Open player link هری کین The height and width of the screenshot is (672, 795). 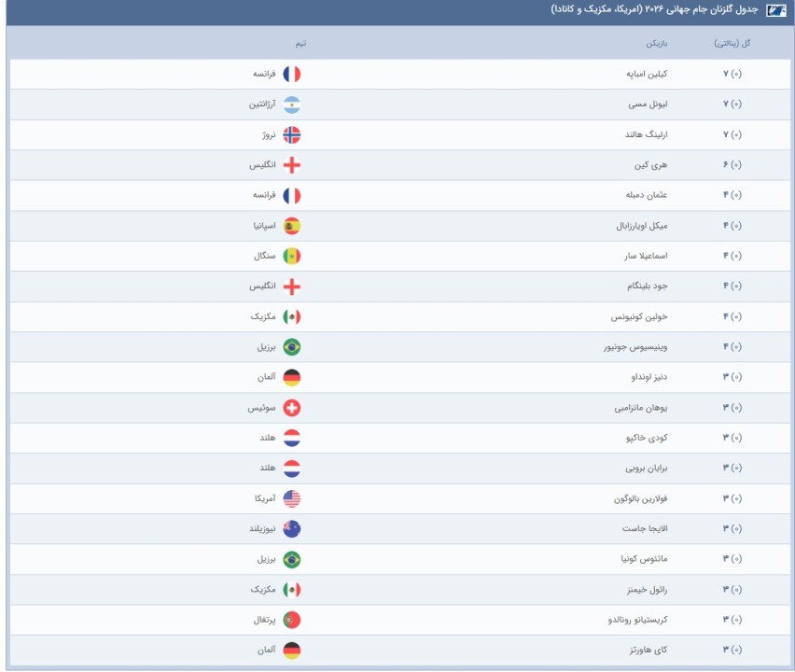[651, 165]
